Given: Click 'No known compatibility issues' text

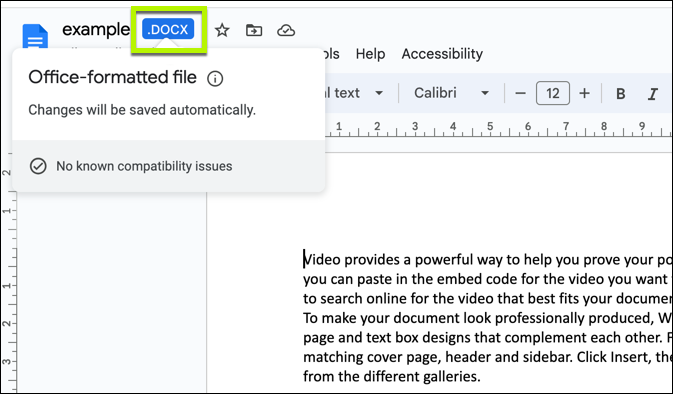Looking at the screenshot, I should coord(144,166).
